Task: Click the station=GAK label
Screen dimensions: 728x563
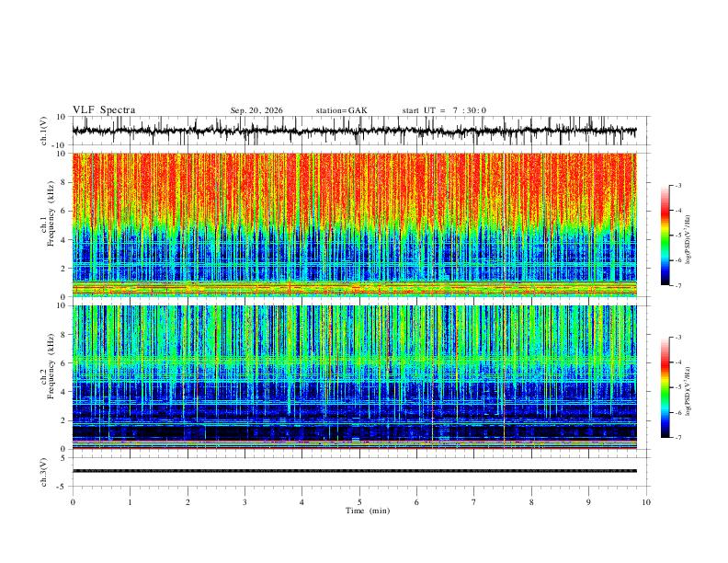Action: pos(341,110)
